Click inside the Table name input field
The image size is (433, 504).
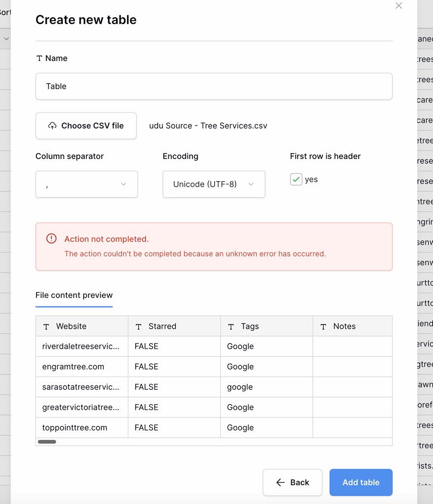point(214,86)
